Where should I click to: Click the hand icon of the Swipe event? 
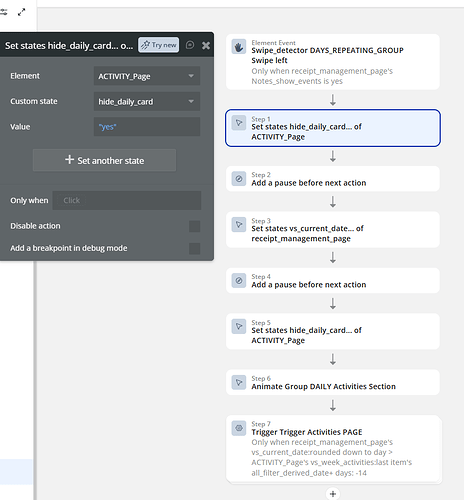pyautogui.click(x=239, y=47)
